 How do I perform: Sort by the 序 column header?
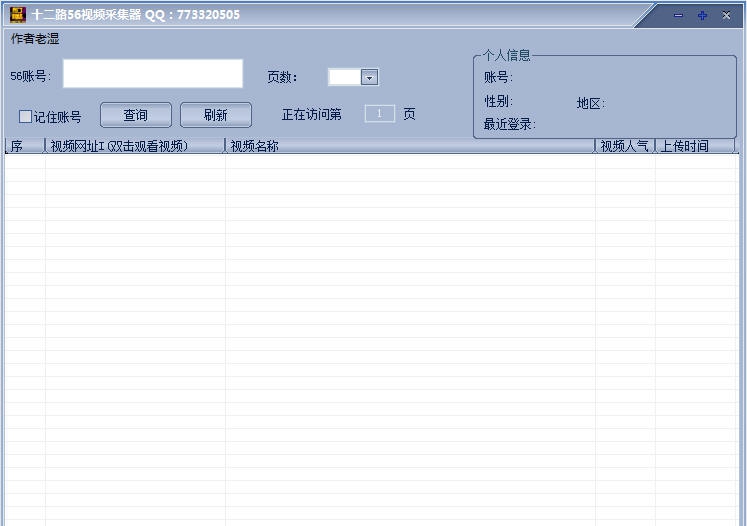(25, 146)
